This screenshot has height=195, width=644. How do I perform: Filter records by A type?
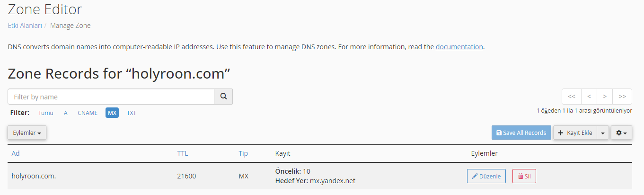click(66, 113)
